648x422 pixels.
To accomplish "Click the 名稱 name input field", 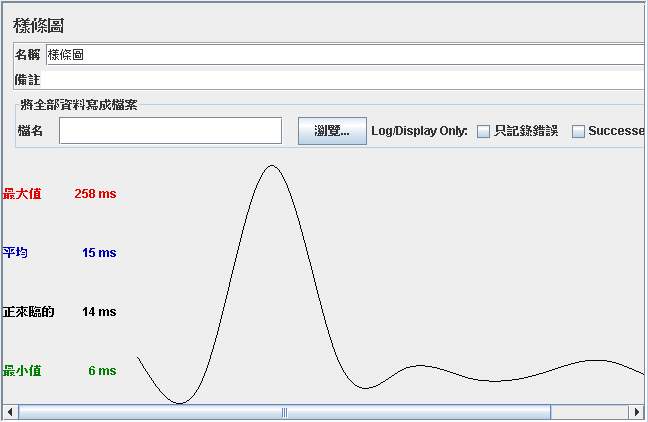I will [346, 55].
